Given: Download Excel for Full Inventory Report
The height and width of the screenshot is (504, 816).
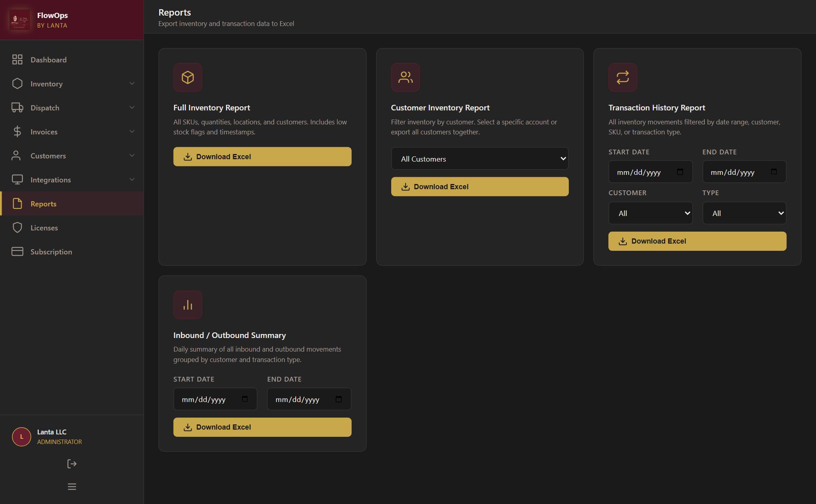Looking at the screenshot, I should 262,156.
